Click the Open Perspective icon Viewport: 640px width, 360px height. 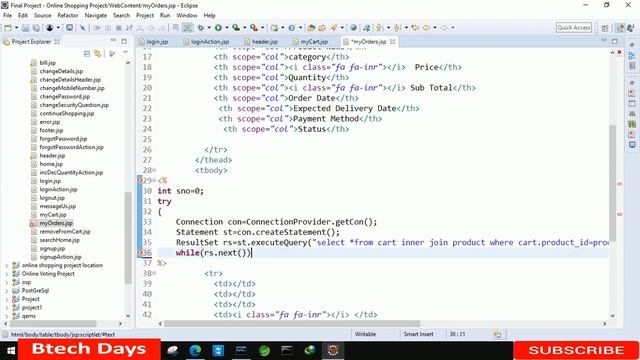pyautogui.click(x=605, y=28)
